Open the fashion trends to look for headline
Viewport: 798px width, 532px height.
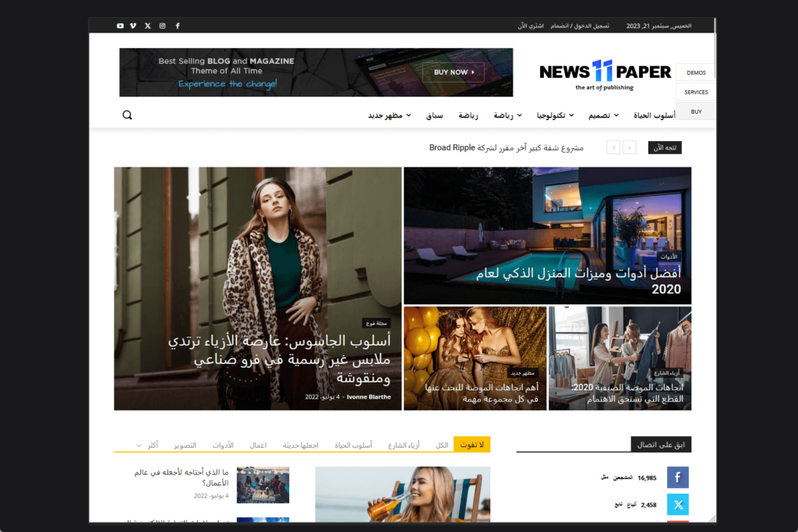click(482, 393)
